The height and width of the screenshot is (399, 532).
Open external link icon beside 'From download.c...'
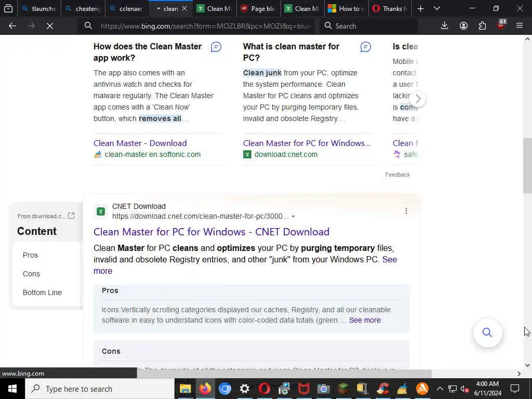click(x=71, y=216)
